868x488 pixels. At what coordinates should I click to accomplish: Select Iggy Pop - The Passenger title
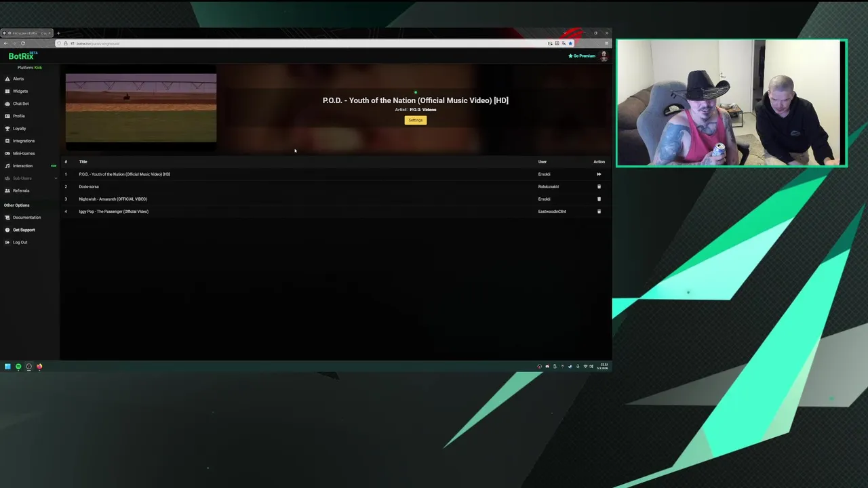point(113,211)
